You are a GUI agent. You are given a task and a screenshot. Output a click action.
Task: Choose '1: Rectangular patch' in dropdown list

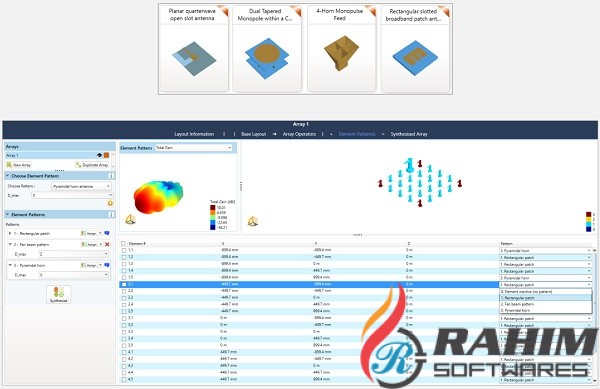pyautogui.click(x=546, y=298)
